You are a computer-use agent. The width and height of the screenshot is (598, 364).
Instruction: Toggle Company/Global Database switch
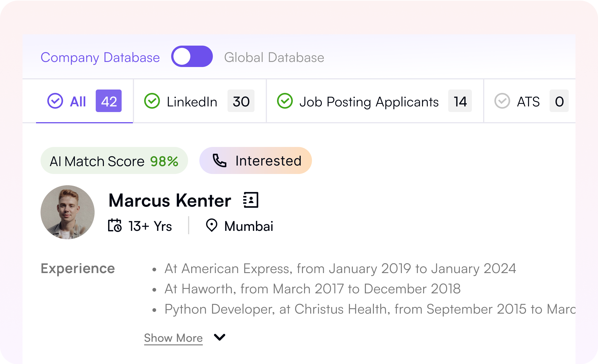click(192, 57)
